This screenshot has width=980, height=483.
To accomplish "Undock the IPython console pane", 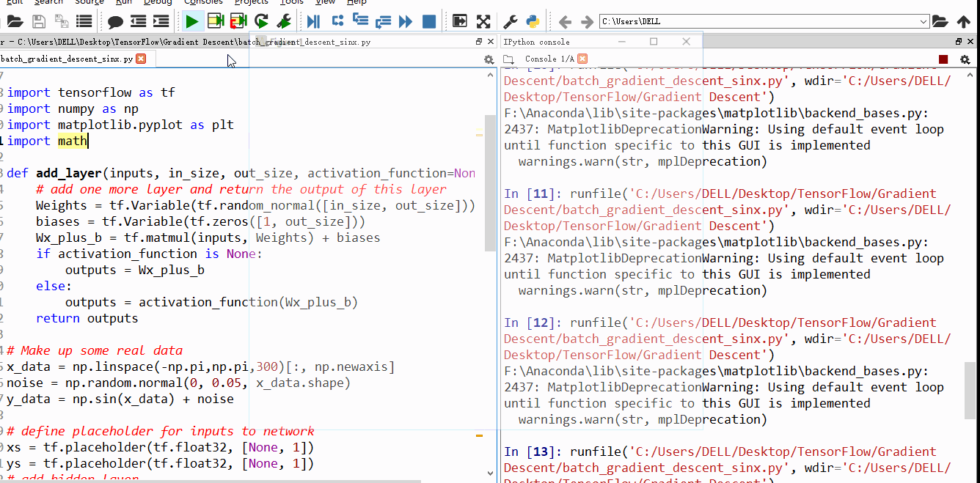I will tap(959, 42).
